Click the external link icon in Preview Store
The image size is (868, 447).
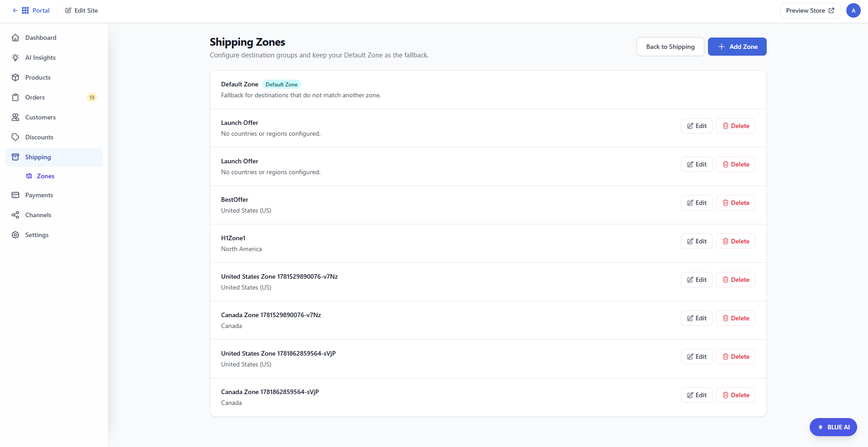831,10
